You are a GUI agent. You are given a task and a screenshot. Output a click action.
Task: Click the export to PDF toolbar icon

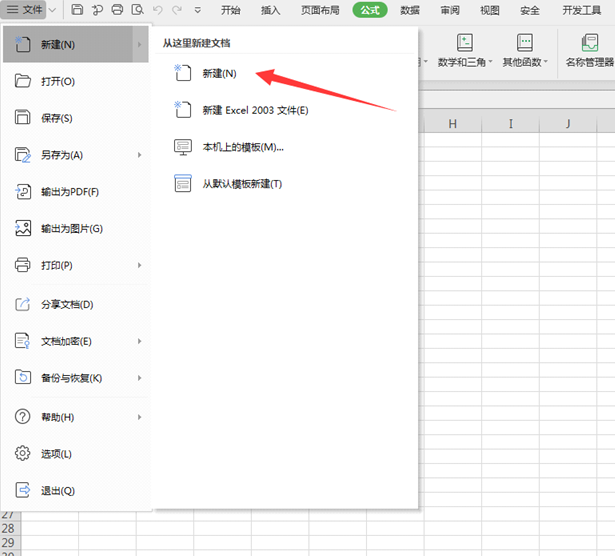(x=97, y=9)
